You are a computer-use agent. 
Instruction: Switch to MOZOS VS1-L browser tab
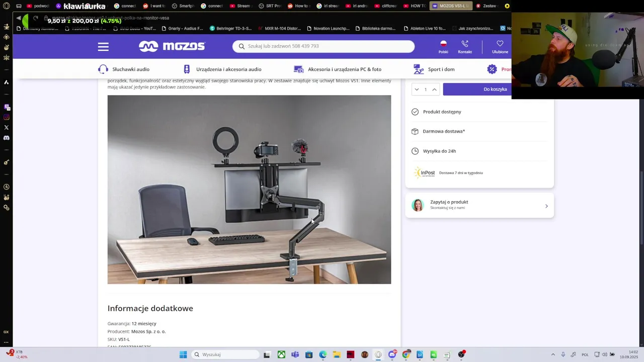pos(450,6)
